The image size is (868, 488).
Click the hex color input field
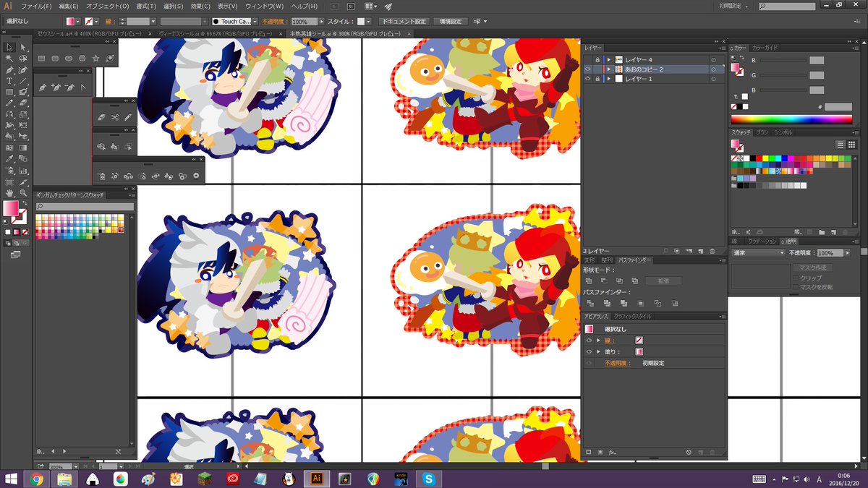(x=838, y=106)
